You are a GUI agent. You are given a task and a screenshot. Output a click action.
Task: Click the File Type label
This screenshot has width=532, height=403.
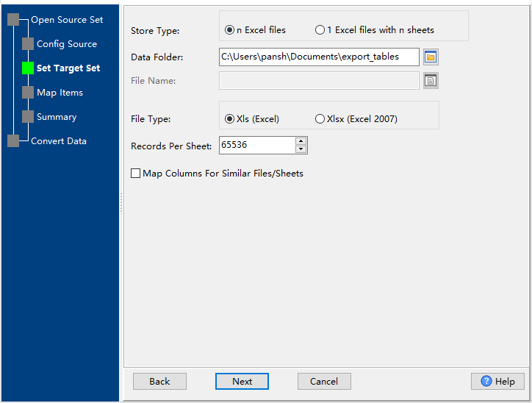151,119
